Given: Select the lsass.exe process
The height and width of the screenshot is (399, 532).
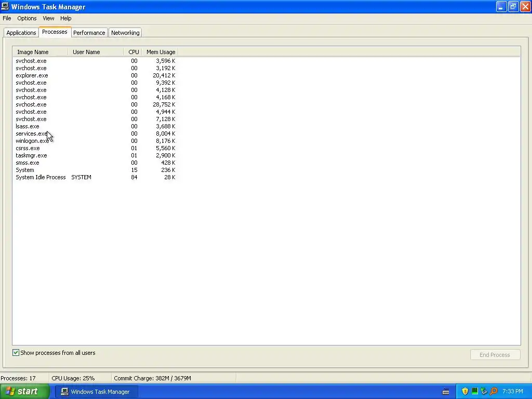Looking at the screenshot, I should coord(96,126).
